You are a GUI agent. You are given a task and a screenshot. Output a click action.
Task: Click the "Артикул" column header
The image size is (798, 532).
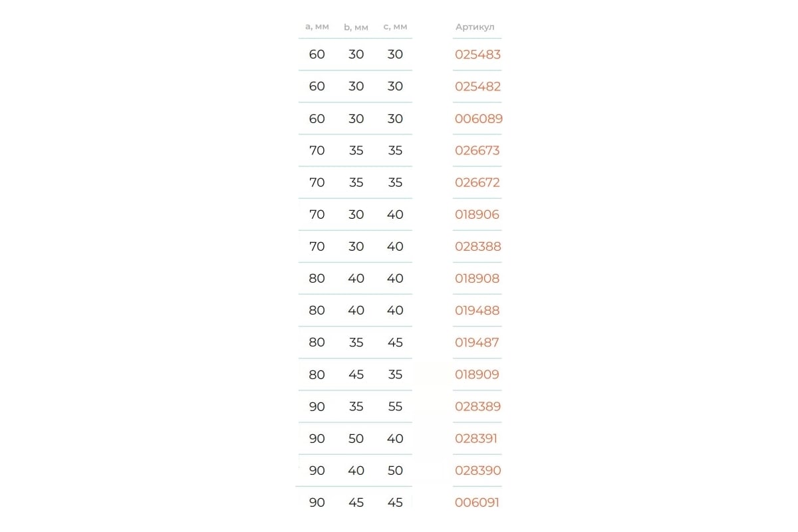point(475,27)
